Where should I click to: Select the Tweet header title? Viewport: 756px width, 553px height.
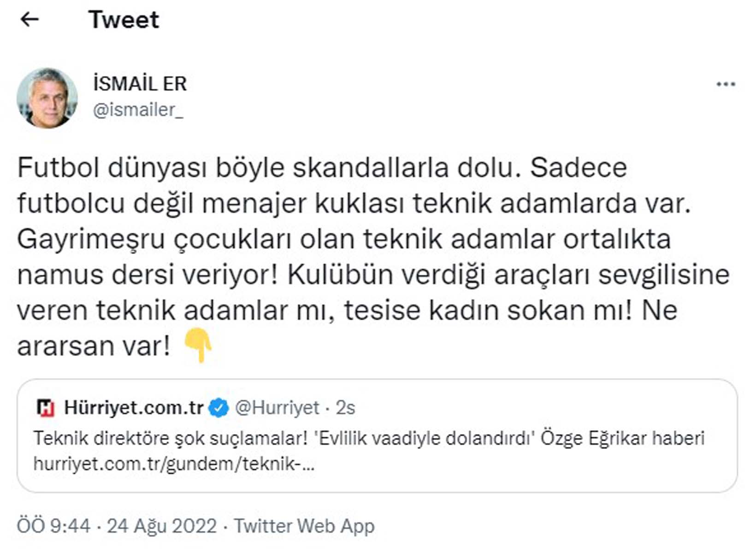(124, 19)
